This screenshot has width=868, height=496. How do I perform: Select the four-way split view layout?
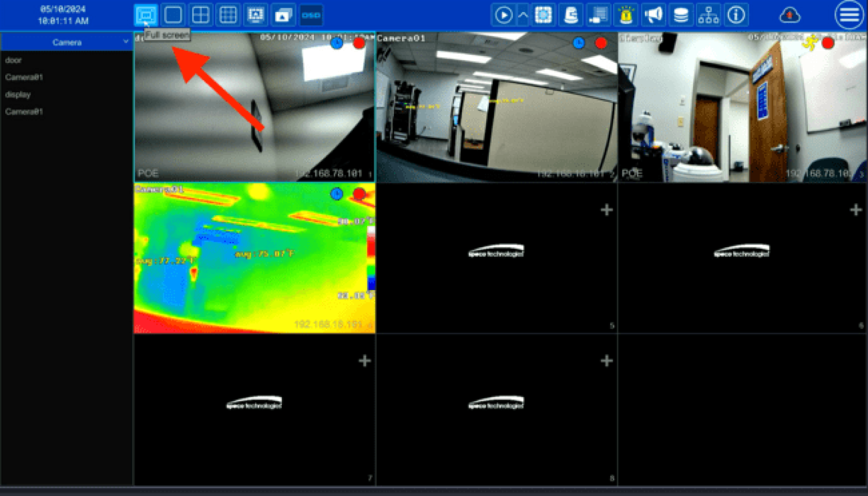coord(201,15)
